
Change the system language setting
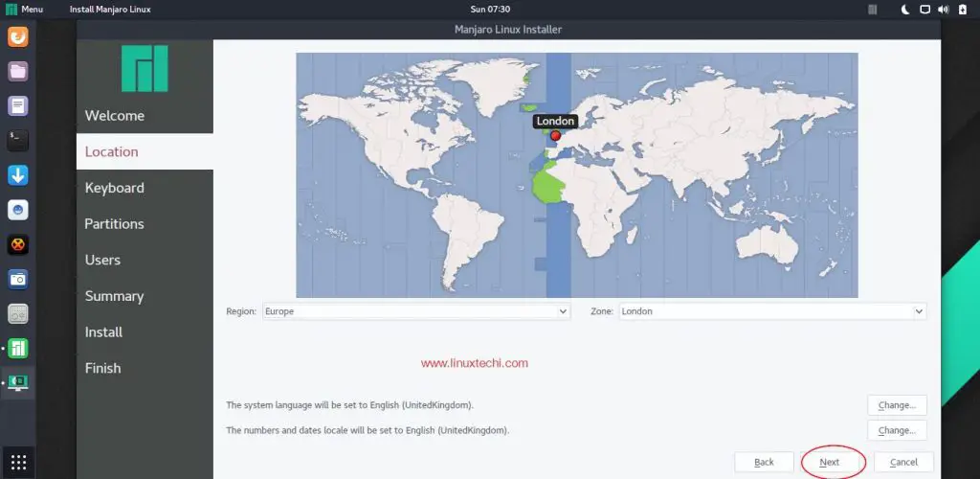[897, 405]
